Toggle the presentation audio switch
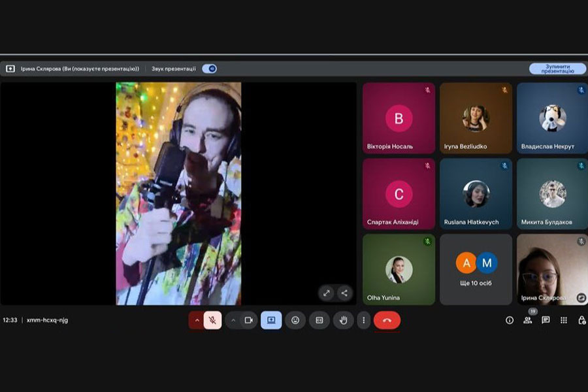588x392 pixels. tap(209, 69)
